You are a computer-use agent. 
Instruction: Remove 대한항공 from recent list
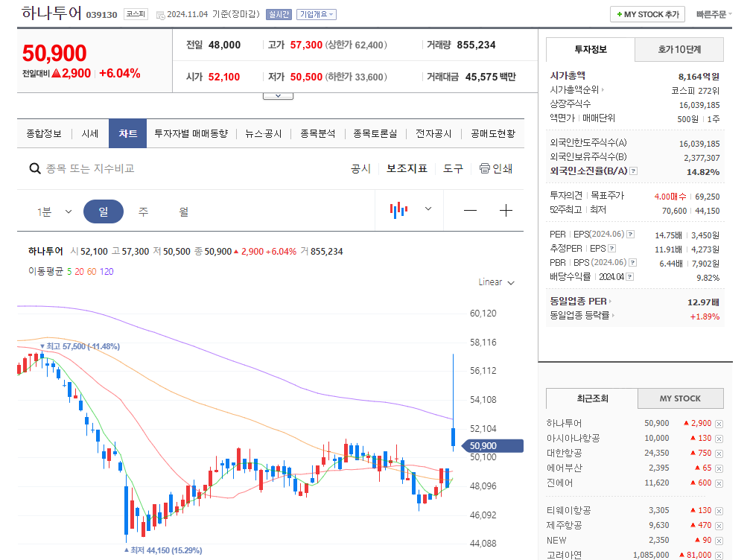[x=719, y=454]
